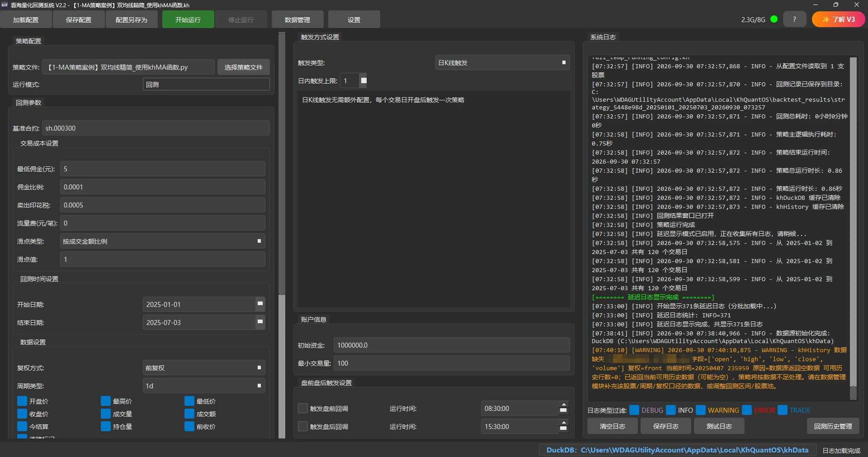Toggle the 最低价 field checkbox
868x457 pixels.
click(189, 401)
